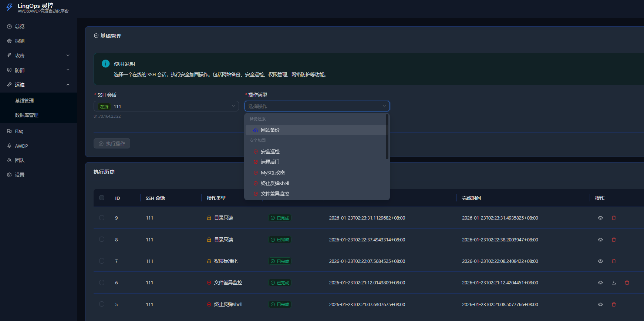Delete history record ID 6

click(627, 283)
